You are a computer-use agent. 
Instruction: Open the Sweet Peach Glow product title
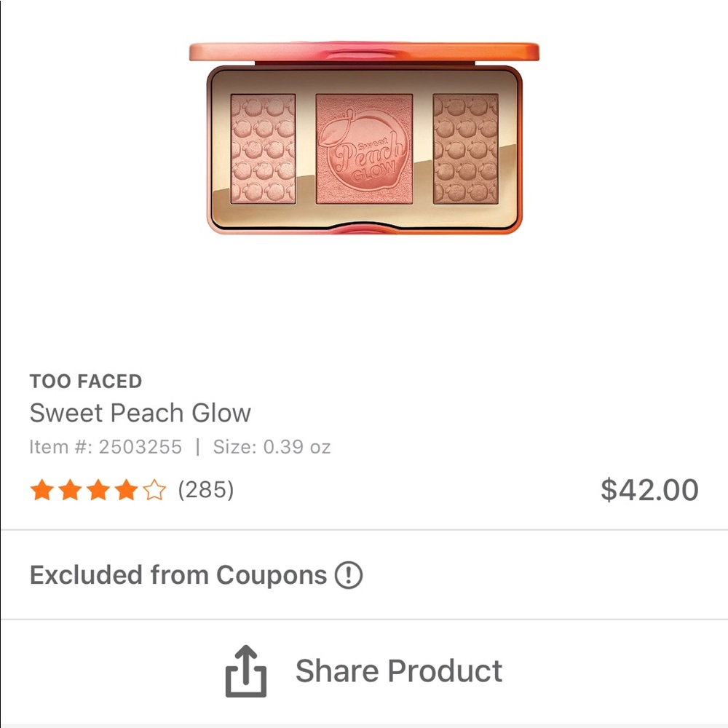140,413
